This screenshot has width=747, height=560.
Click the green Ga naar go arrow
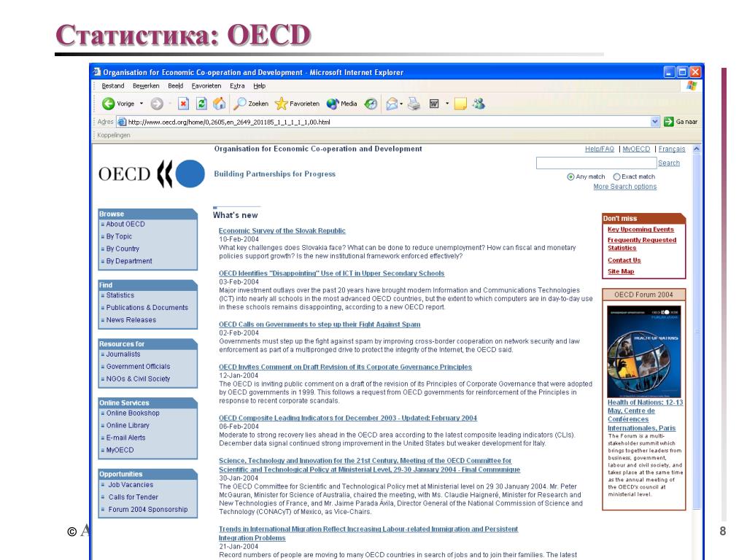668,122
